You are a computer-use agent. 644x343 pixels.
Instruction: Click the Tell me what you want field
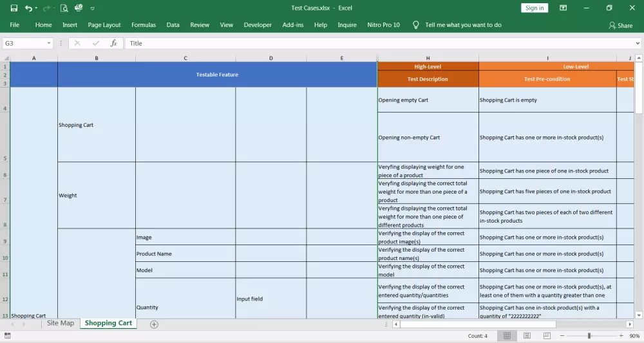pos(463,25)
